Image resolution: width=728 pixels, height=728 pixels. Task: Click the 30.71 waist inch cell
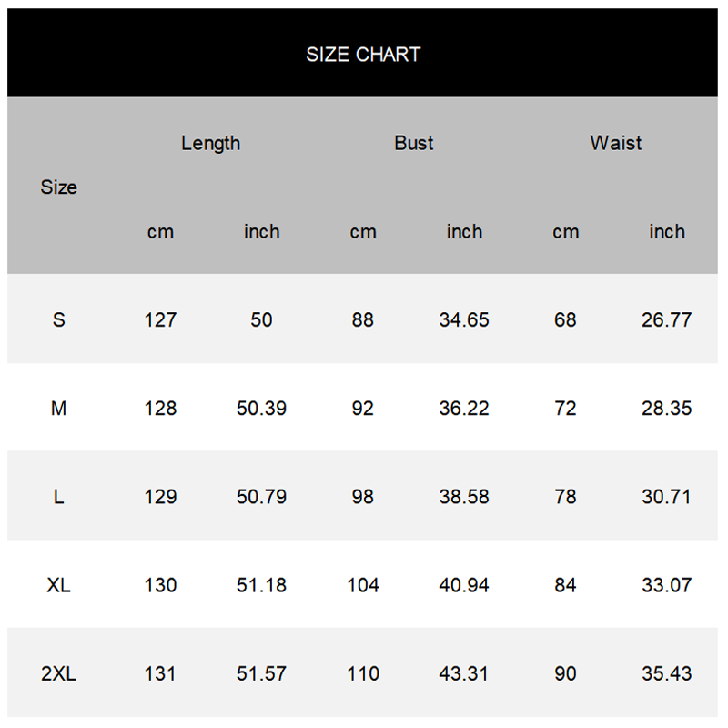[x=666, y=497]
